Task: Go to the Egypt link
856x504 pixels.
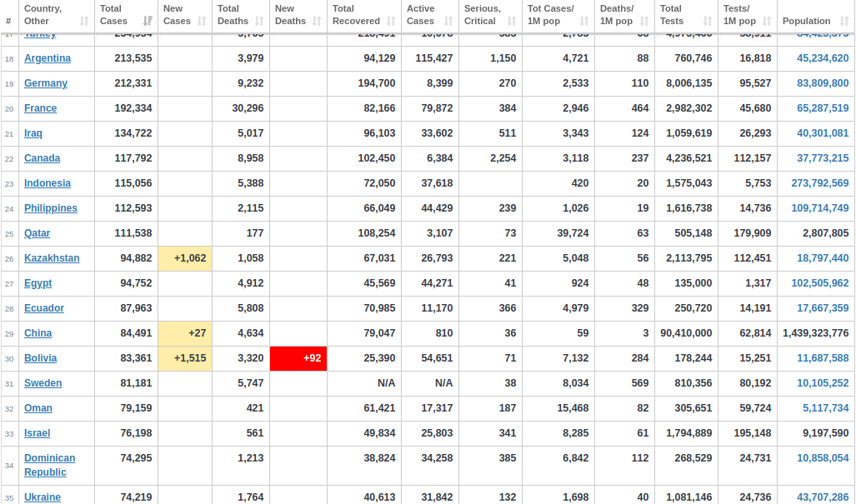Action: [38, 283]
